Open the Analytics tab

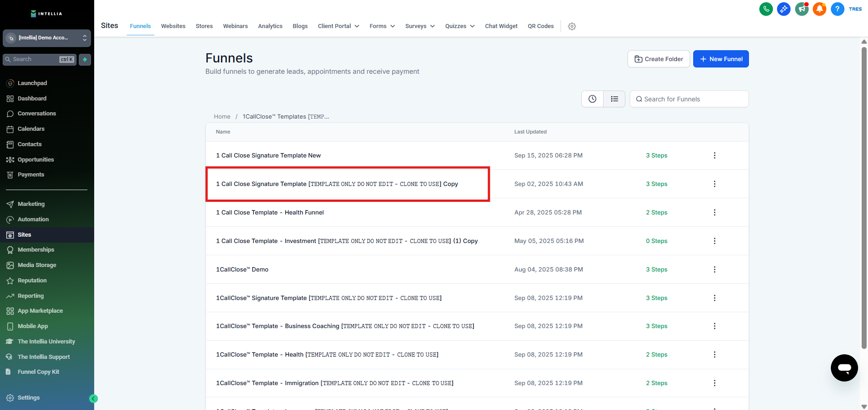pos(270,26)
